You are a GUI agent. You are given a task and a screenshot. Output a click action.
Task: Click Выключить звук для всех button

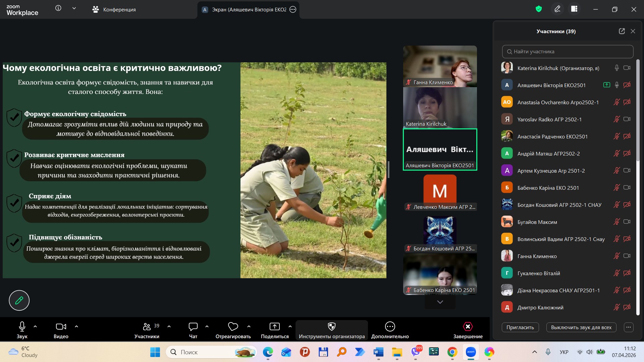(581, 327)
